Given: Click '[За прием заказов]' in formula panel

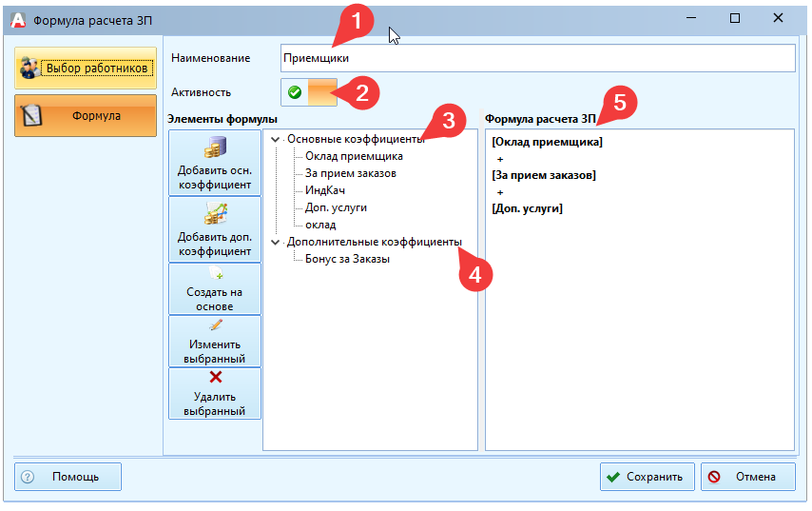Looking at the screenshot, I should coord(543,175).
